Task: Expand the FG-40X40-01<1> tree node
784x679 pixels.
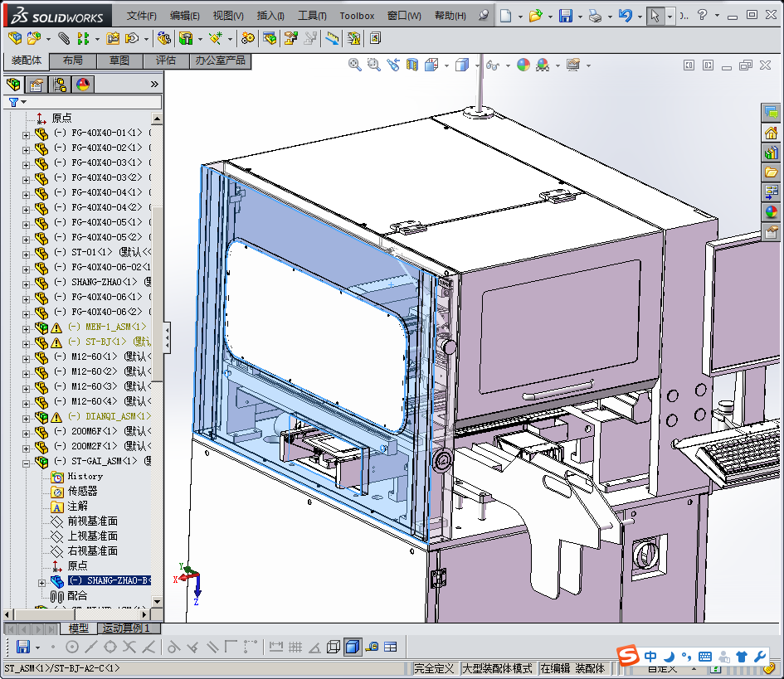Action: tap(26, 135)
